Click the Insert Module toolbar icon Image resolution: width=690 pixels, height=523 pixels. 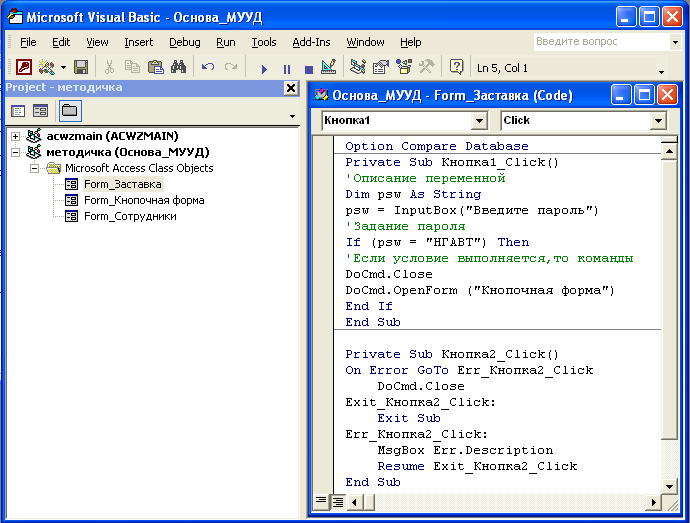pos(47,67)
